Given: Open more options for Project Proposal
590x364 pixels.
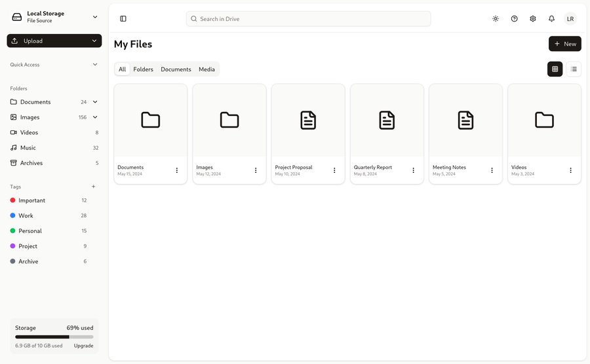Looking at the screenshot, I should tap(334, 170).
